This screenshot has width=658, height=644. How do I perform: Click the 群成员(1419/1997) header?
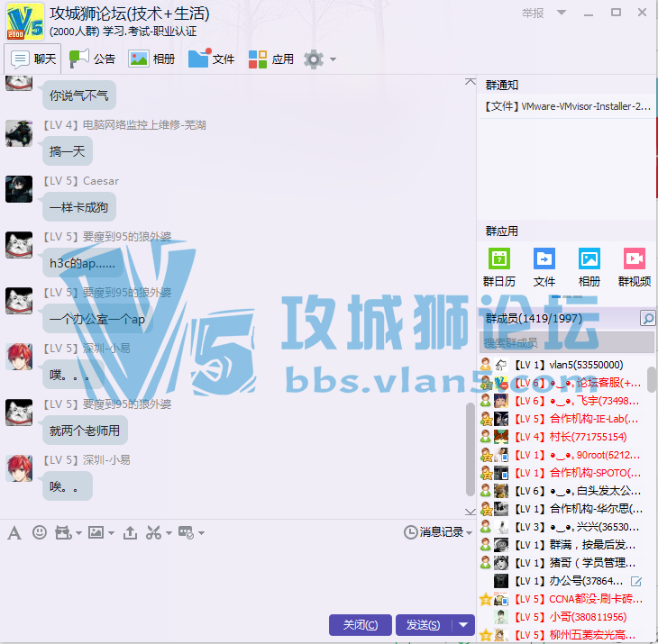pos(534,319)
